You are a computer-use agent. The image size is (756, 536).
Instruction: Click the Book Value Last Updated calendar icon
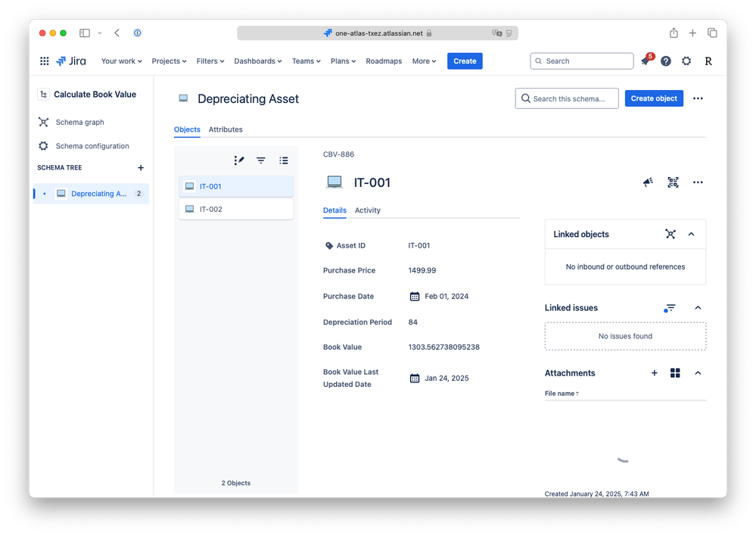click(x=415, y=379)
